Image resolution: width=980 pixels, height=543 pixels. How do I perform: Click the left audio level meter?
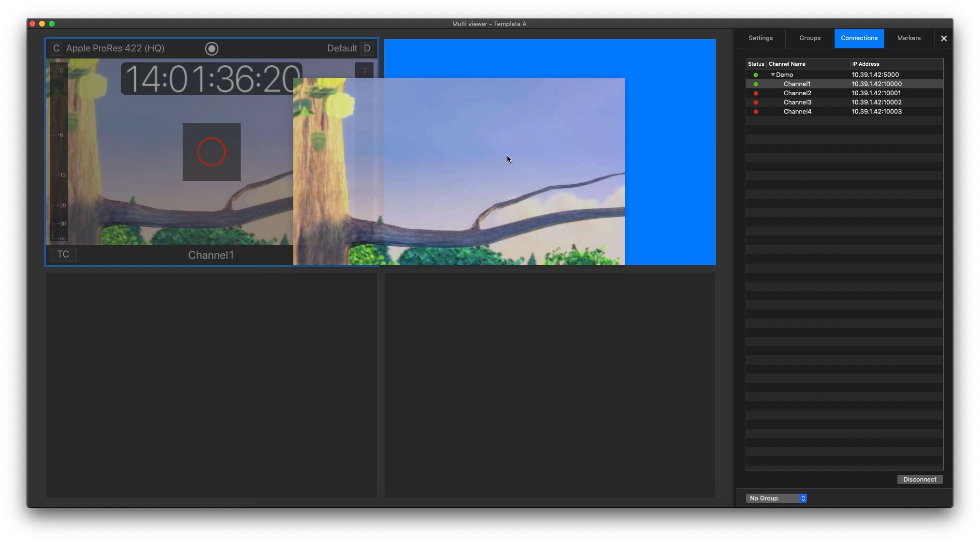(59, 152)
